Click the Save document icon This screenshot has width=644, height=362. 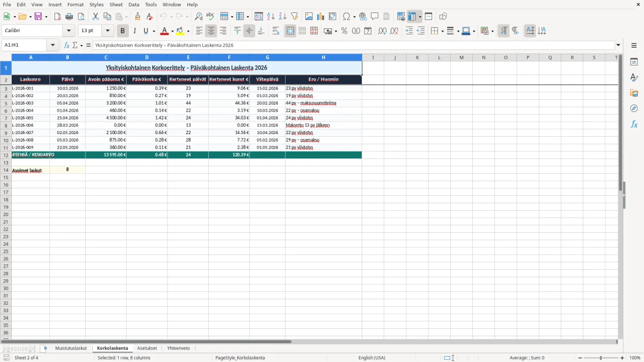pyautogui.click(x=38, y=17)
